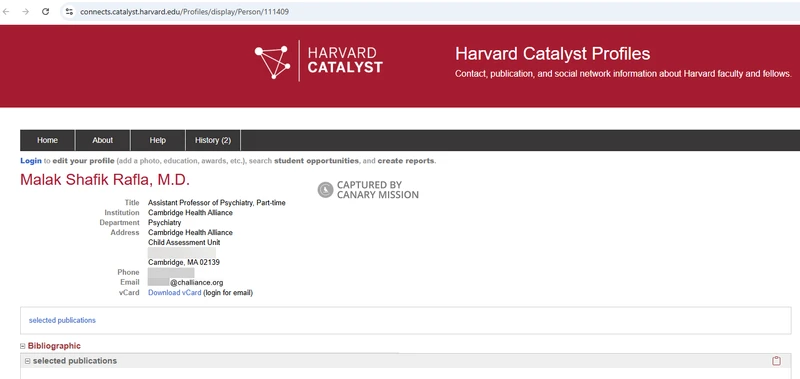This screenshot has width=800, height=379.
Task: Click Child Assessment Unit address line
Action: pos(184,243)
